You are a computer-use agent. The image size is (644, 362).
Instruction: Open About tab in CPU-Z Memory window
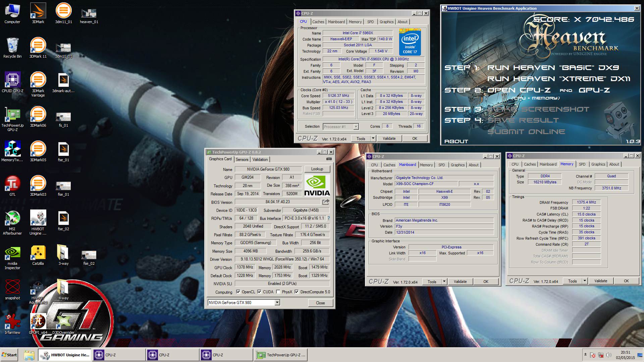(x=614, y=164)
